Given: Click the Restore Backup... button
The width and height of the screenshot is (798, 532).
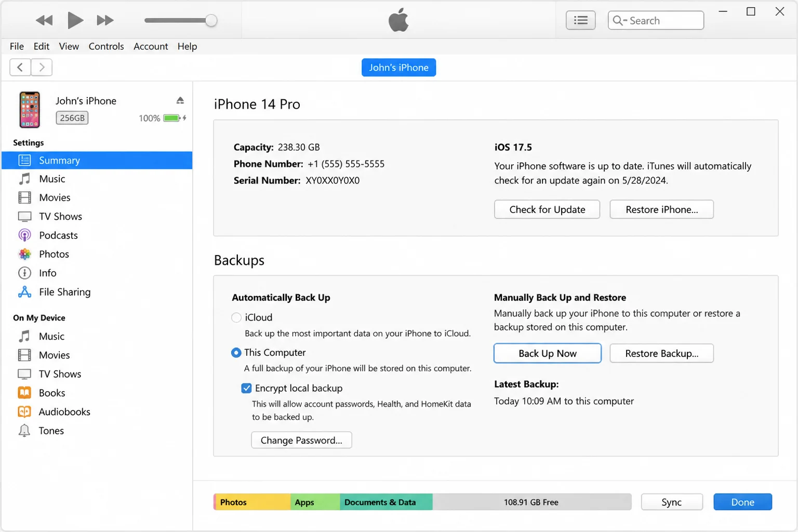Looking at the screenshot, I should click(x=661, y=353).
